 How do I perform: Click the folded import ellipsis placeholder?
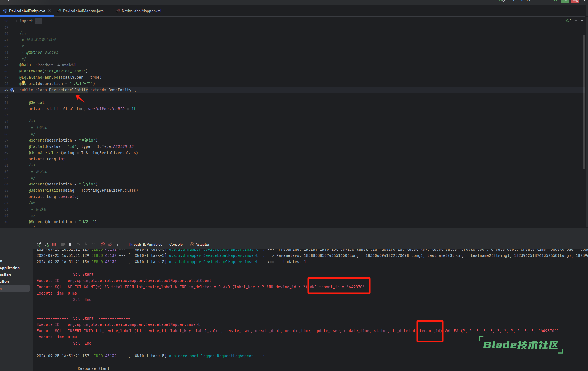[x=39, y=21]
